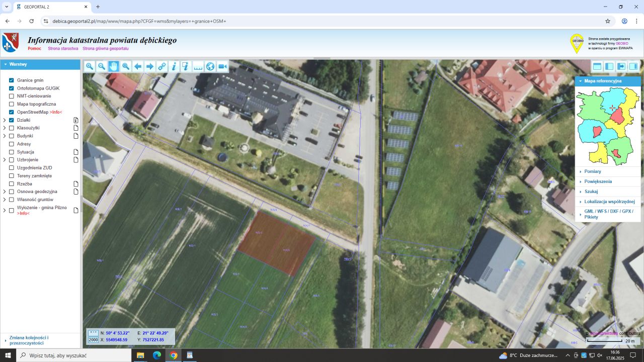Open the info document icon for Działki
The width and height of the screenshot is (644, 362).
tap(76, 120)
